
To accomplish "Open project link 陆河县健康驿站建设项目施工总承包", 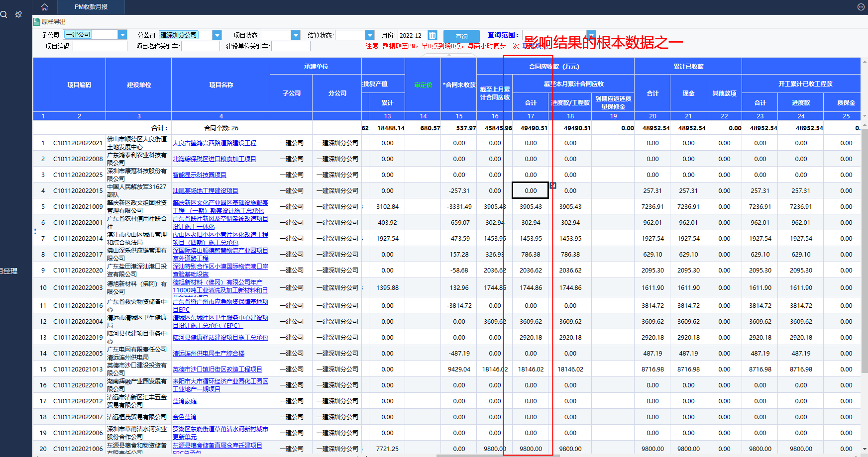I will (x=220, y=337).
